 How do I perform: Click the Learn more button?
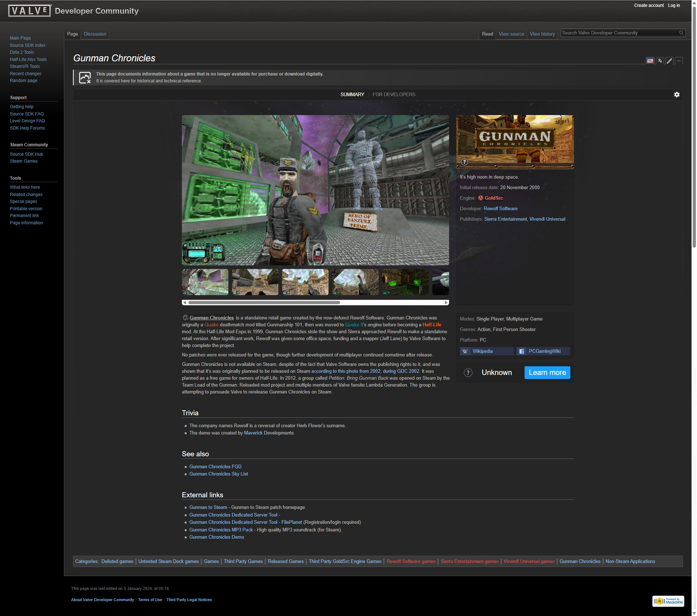547,373
